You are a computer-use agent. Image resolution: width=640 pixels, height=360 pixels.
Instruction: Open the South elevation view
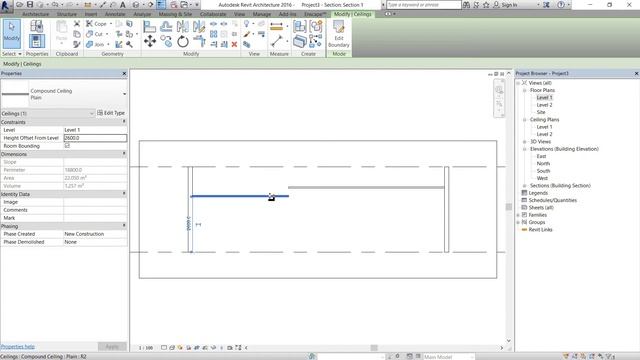pos(543,171)
